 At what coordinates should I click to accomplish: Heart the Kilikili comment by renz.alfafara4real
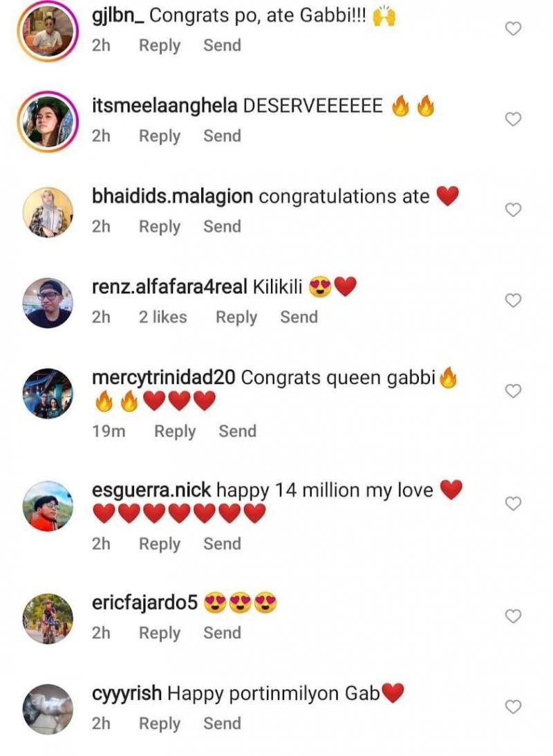point(513,301)
